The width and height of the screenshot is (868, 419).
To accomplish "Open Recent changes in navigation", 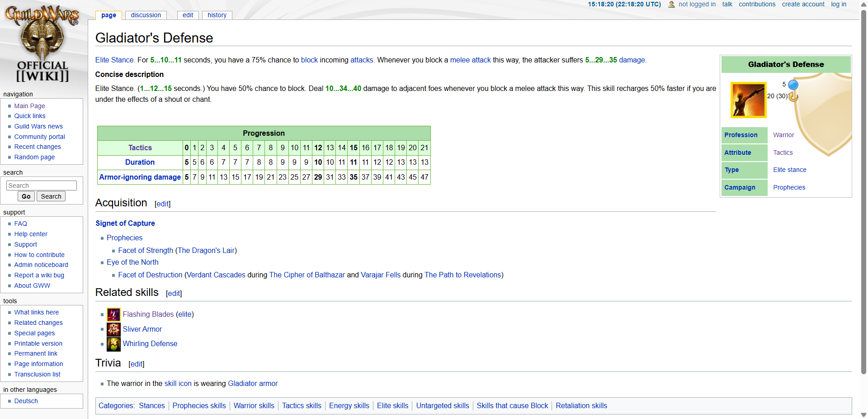I will click(37, 147).
